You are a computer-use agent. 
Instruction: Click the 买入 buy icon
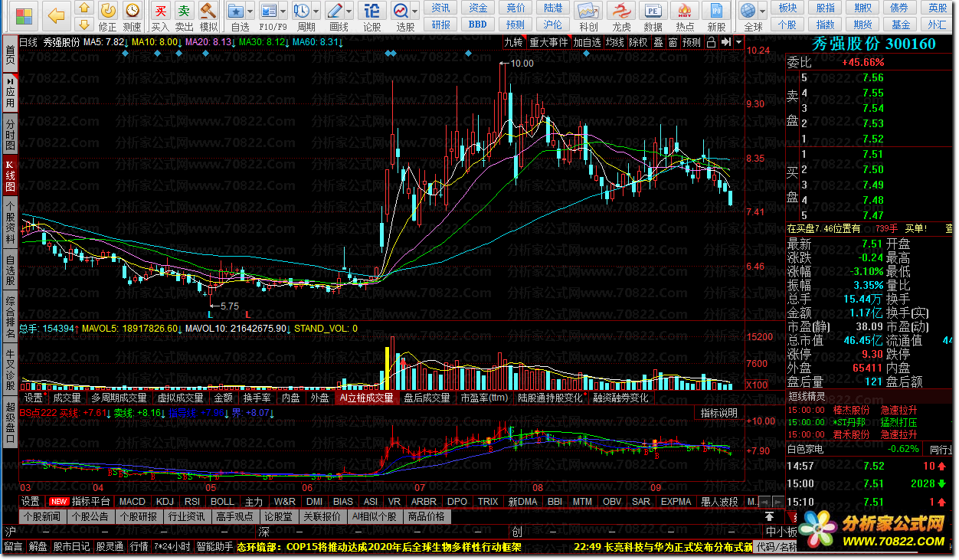(x=160, y=16)
